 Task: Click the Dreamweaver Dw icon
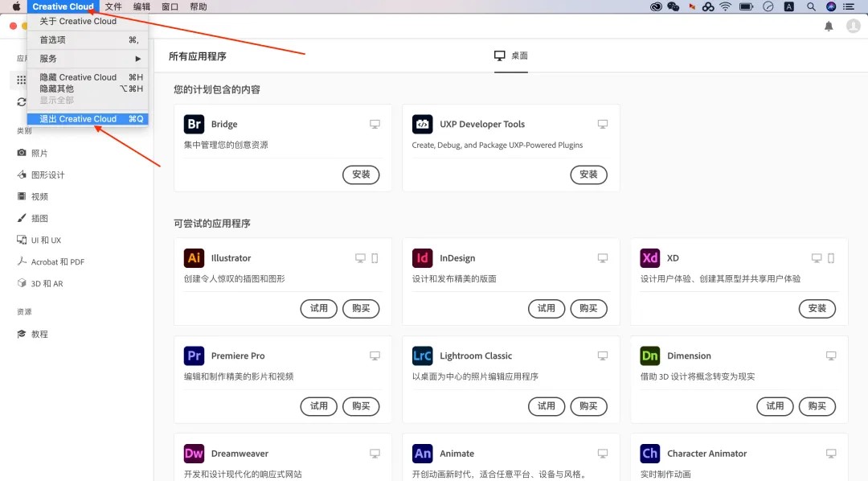[x=194, y=454]
